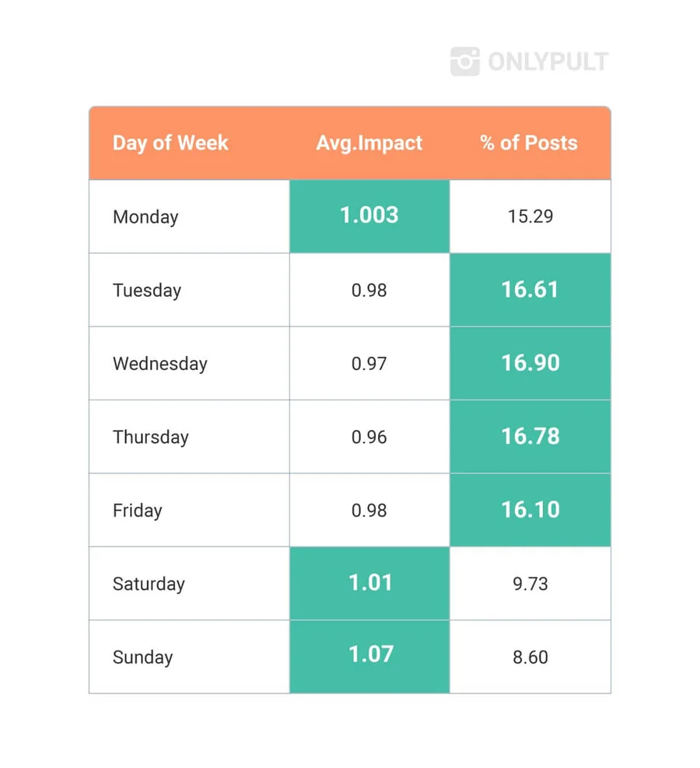Click the highlighted 1.003 Monday impact cell

click(369, 216)
